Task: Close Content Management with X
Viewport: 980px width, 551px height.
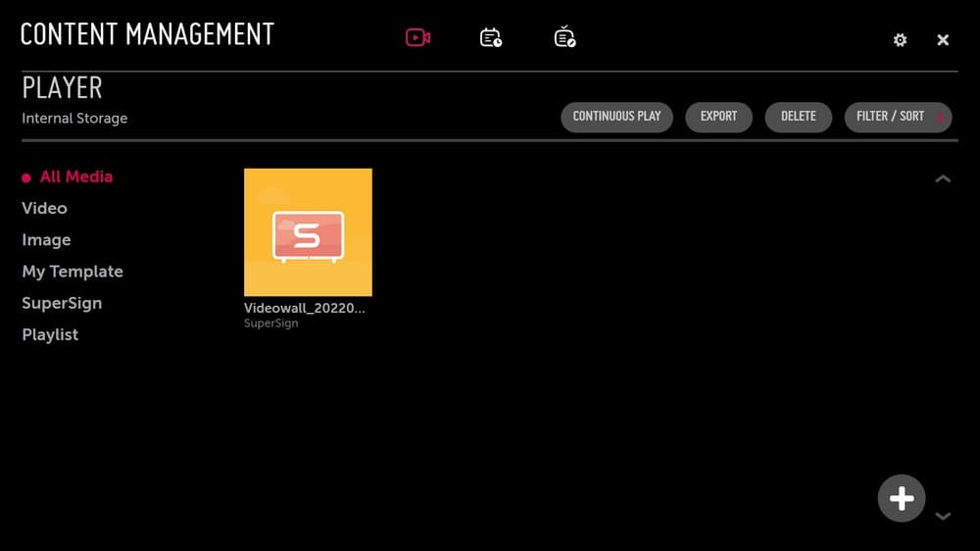Action: 943,40
